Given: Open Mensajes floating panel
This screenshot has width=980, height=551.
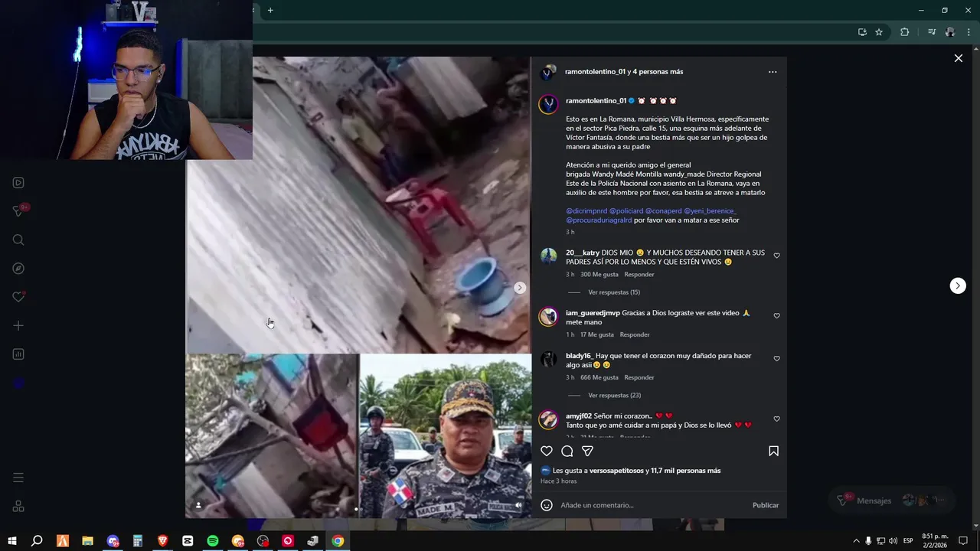Looking at the screenshot, I should click(892, 500).
